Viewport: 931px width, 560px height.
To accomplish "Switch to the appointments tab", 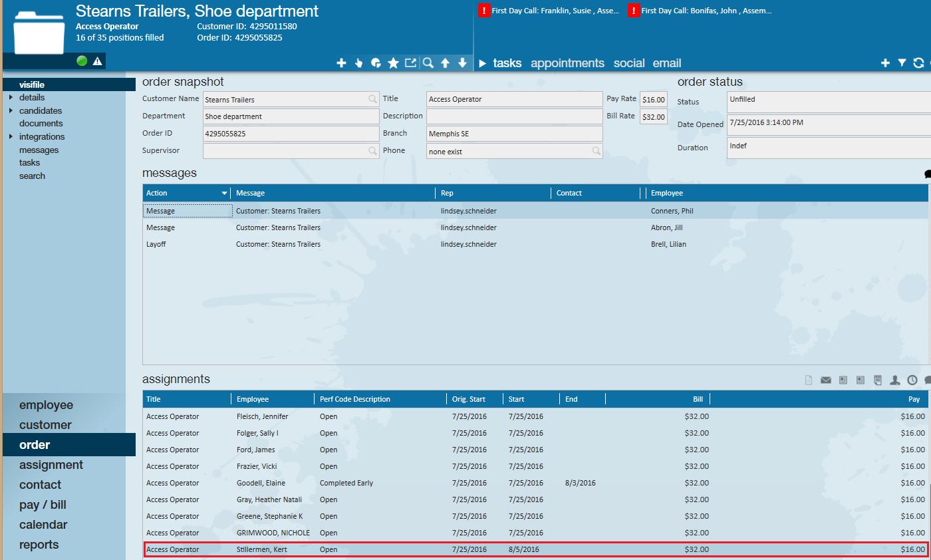I will (x=567, y=63).
